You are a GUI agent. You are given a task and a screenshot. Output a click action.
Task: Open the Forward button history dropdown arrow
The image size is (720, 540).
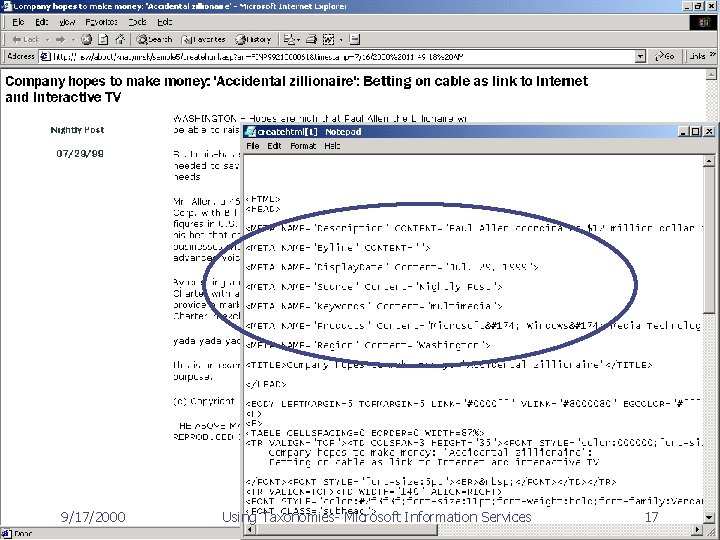click(73, 39)
